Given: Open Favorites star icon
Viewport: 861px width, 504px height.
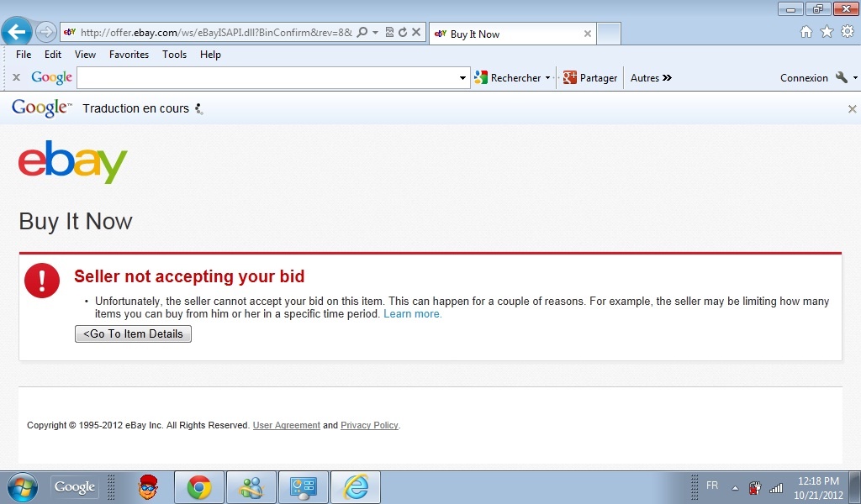Looking at the screenshot, I should point(827,32).
